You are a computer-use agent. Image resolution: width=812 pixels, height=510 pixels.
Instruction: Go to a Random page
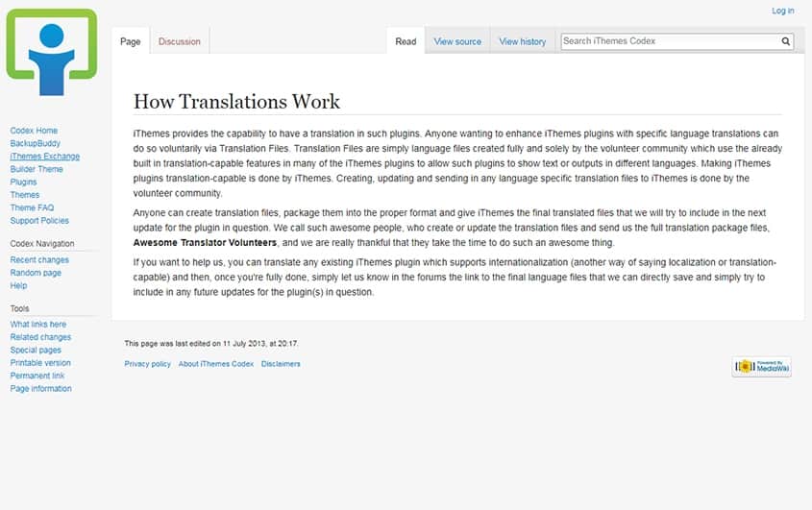[x=36, y=273]
